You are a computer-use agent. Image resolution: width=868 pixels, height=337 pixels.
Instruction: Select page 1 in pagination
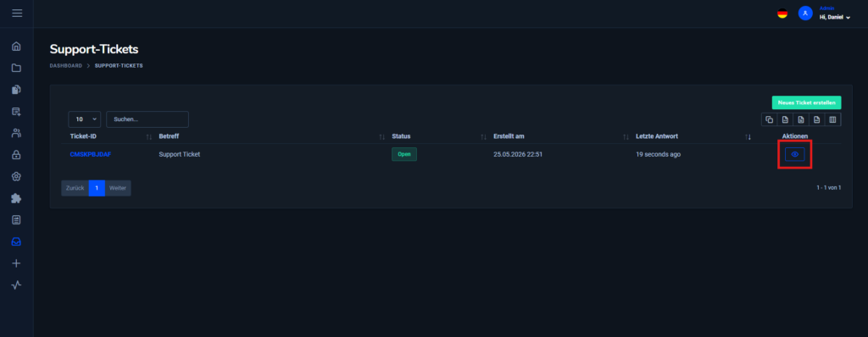(97, 188)
